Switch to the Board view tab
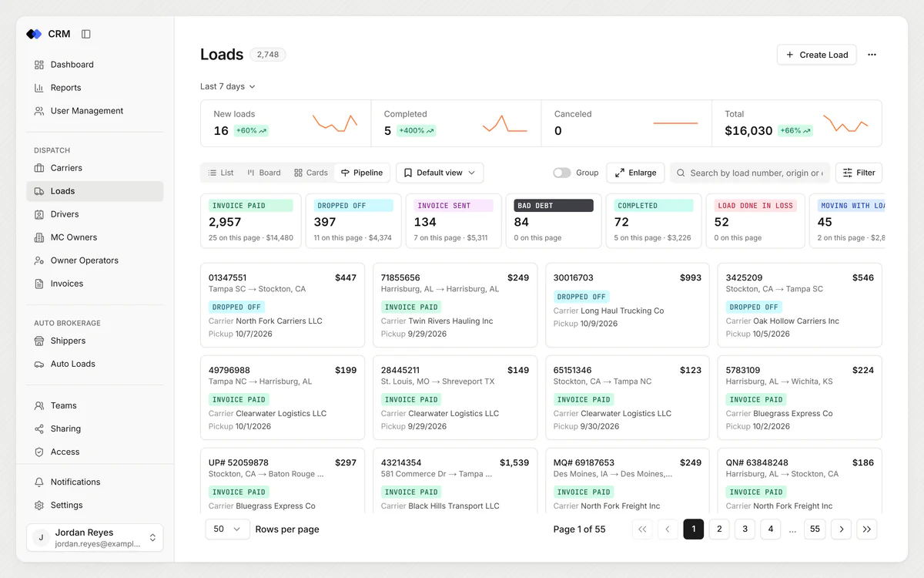 (x=264, y=173)
